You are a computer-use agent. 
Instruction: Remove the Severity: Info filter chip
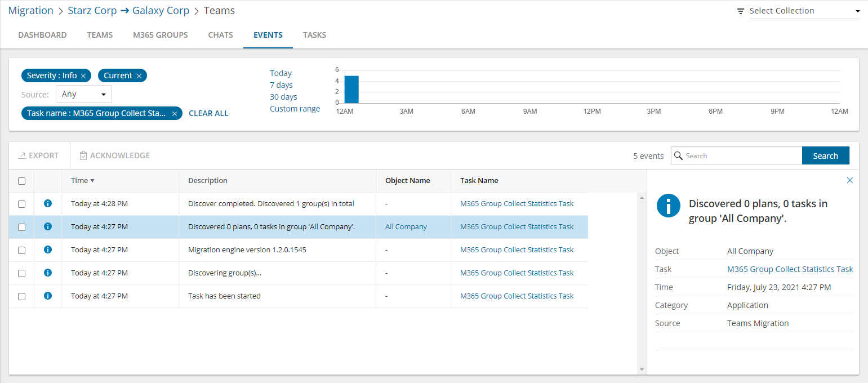83,76
